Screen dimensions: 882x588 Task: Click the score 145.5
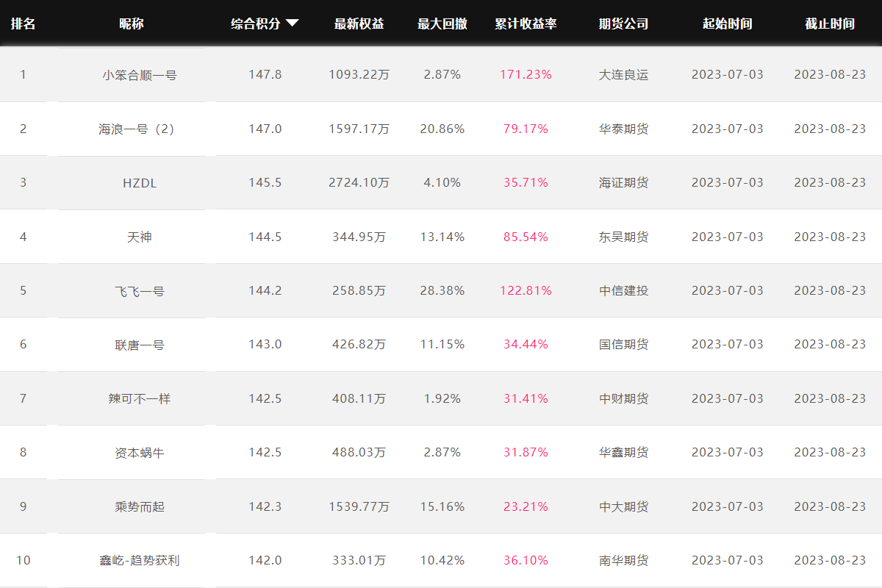click(265, 182)
